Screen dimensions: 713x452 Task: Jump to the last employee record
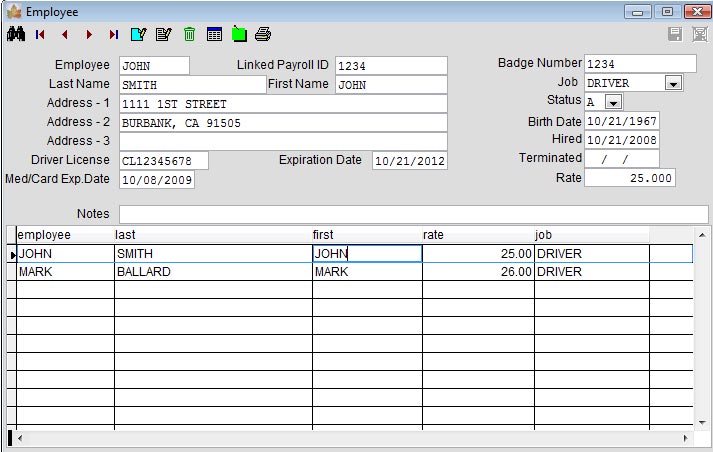(113, 35)
